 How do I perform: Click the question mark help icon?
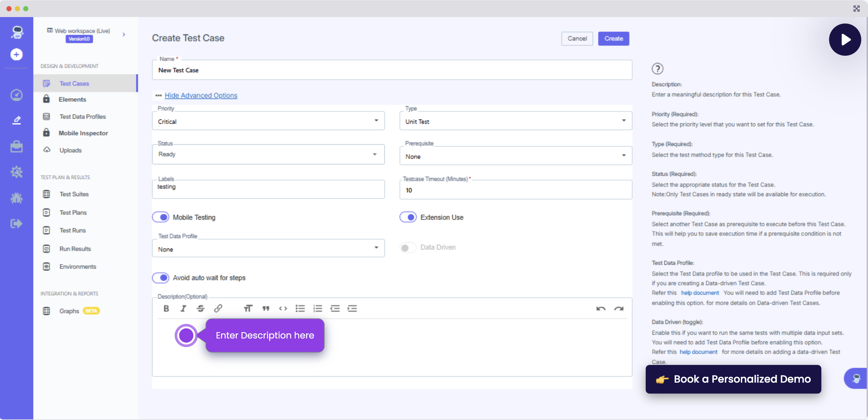pos(657,69)
